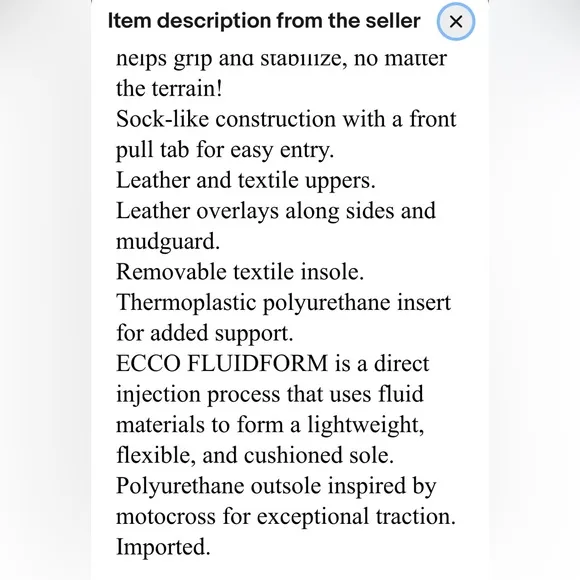Screen dimensions: 580x580
Task: Click the text 'the terrain!'
Action: coord(169,89)
